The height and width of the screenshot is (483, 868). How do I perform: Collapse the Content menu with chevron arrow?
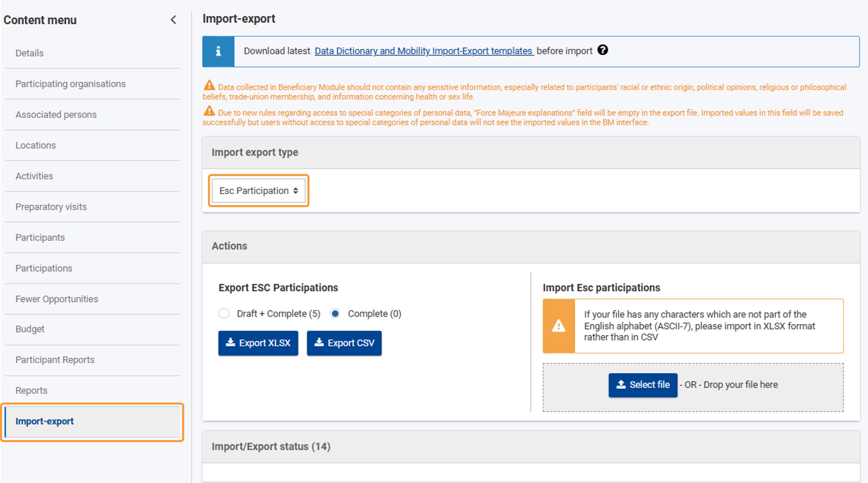coord(174,20)
